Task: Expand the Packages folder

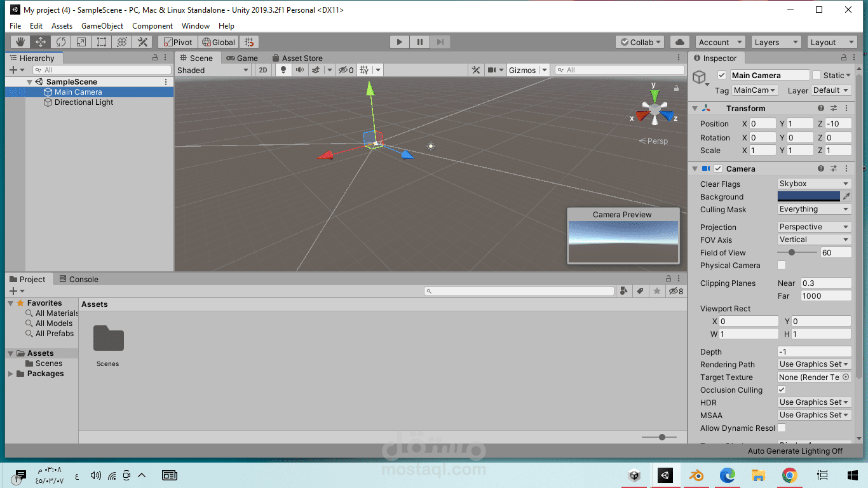Action: pyautogui.click(x=11, y=374)
